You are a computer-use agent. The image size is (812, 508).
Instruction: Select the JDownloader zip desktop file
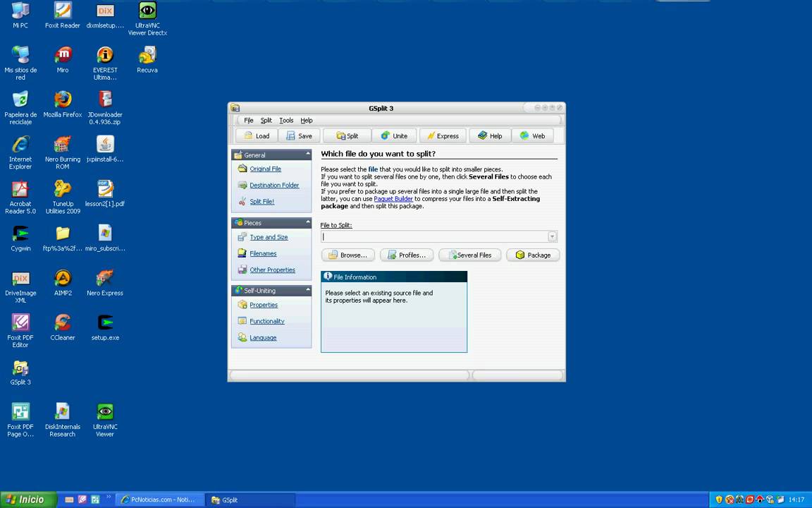pyautogui.click(x=105, y=109)
